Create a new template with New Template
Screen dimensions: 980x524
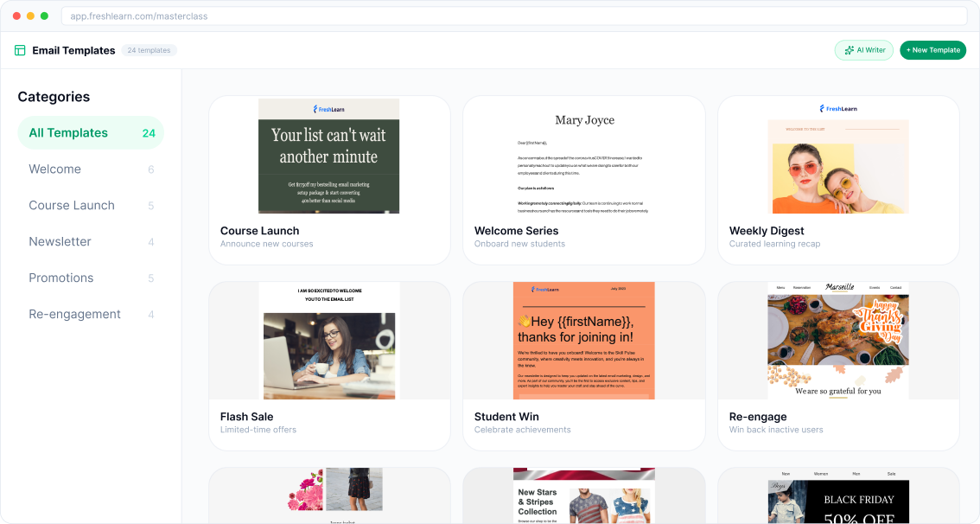[932, 50]
